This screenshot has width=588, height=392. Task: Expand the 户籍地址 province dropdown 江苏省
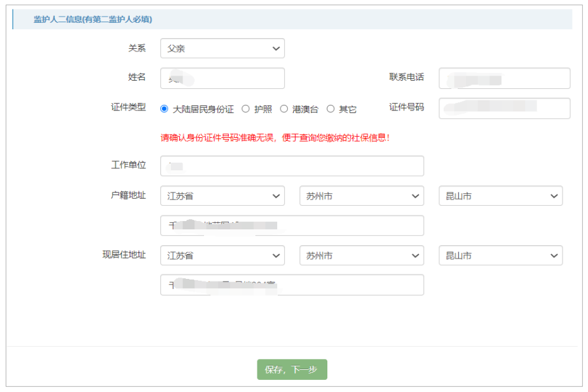pyautogui.click(x=222, y=196)
